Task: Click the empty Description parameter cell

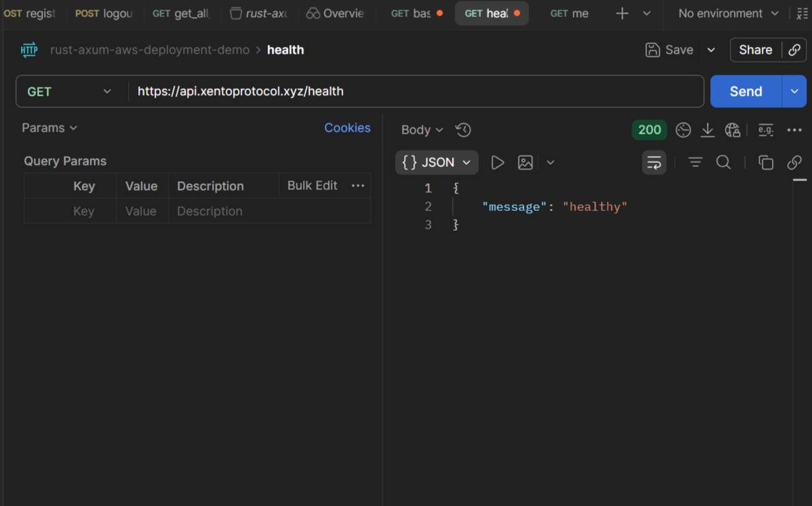Action: tap(269, 211)
